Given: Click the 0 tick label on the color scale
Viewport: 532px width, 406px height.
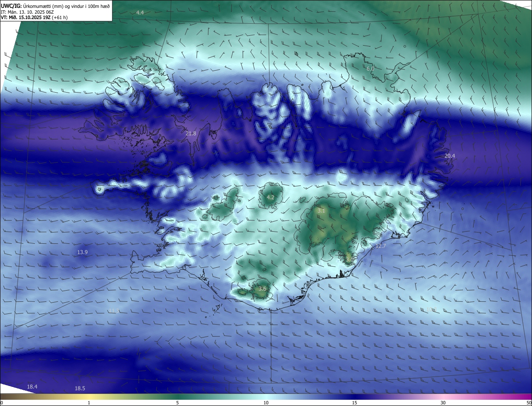Looking at the screenshot, I should pyautogui.click(x=2, y=403).
